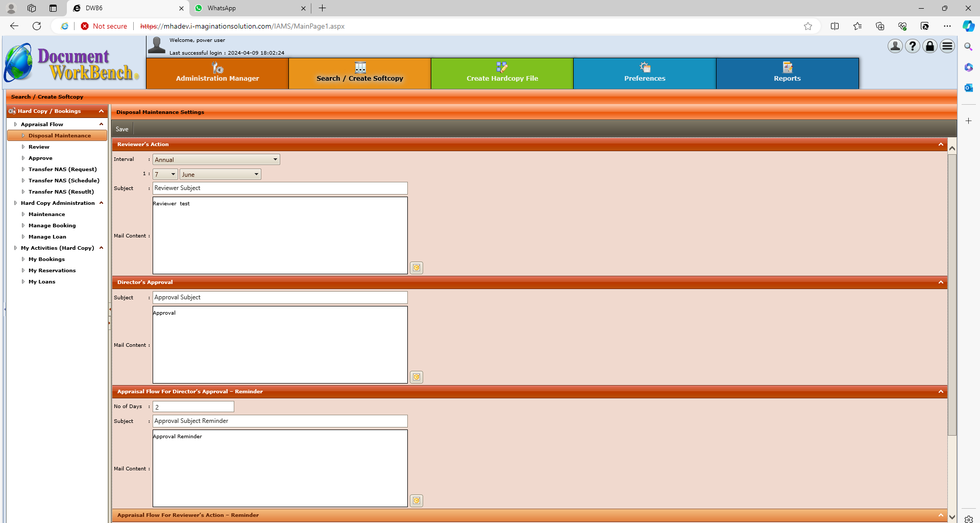Open browser collections icon
The width and height of the screenshot is (980, 523).
[x=880, y=26]
